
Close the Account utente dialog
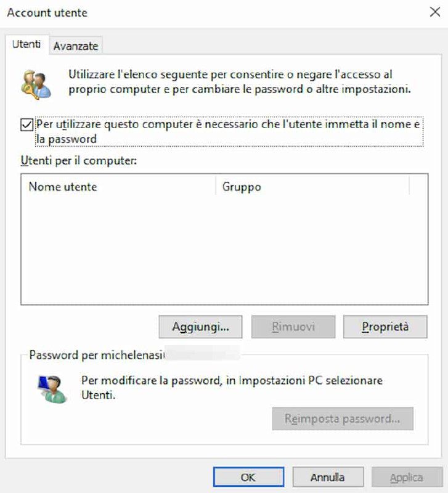(x=435, y=12)
